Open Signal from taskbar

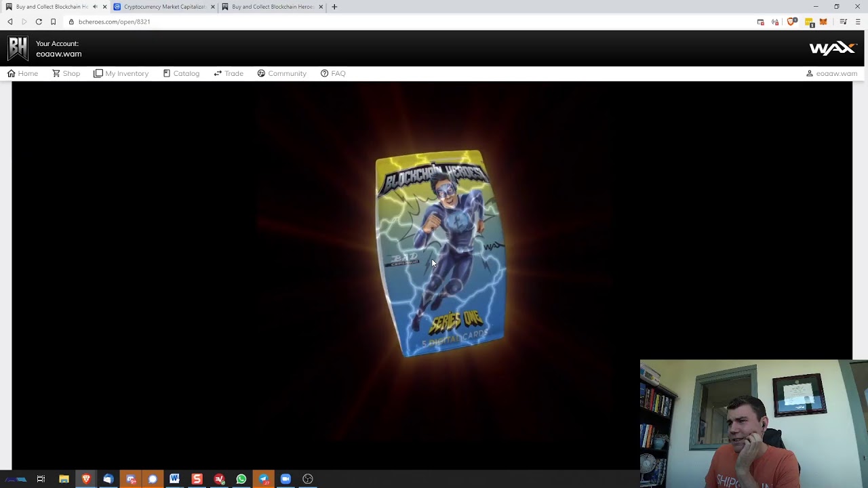point(153,479)
